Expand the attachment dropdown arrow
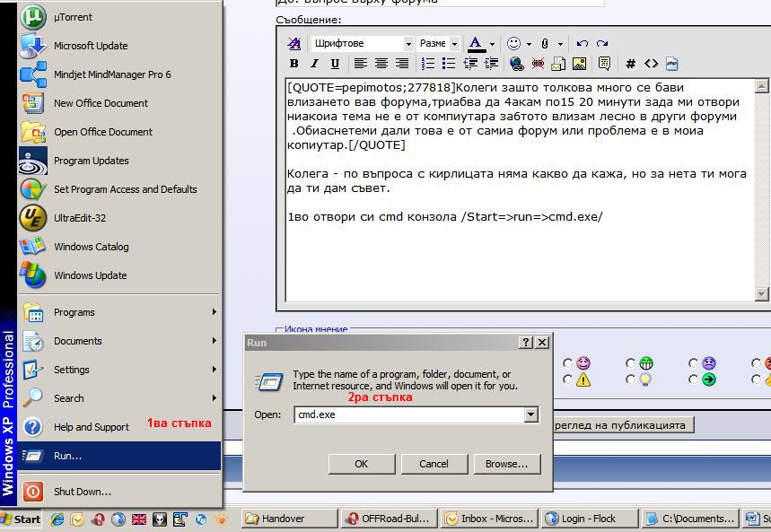 click(560, 44)
